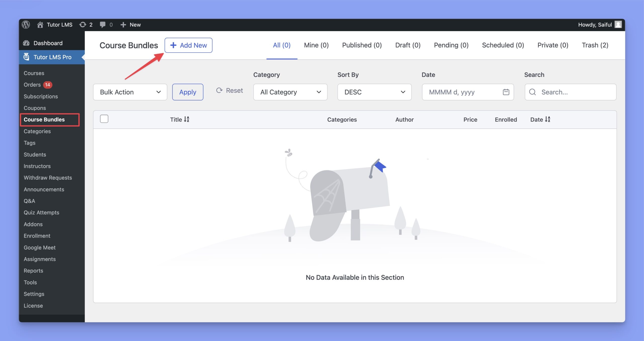644x341 pixels.
Task: Open the Howdy, Saiful user avatar
Action: pos(618,24)
